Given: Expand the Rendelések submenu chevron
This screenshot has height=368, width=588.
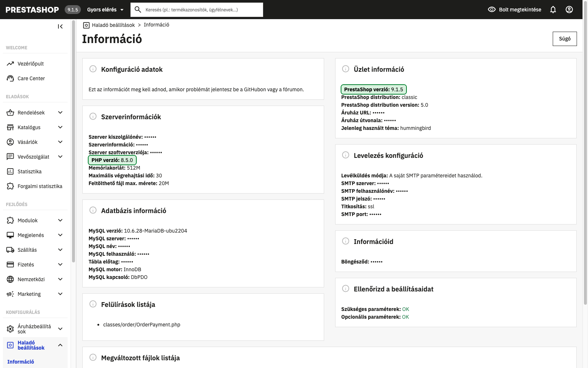Looking at the screenshot, I should (x=60, y=113).
